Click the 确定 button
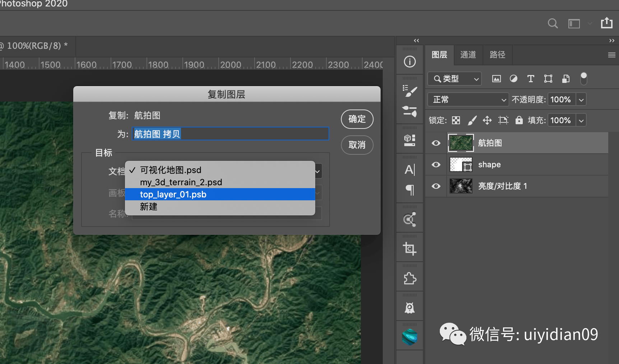 coord(357,119)
